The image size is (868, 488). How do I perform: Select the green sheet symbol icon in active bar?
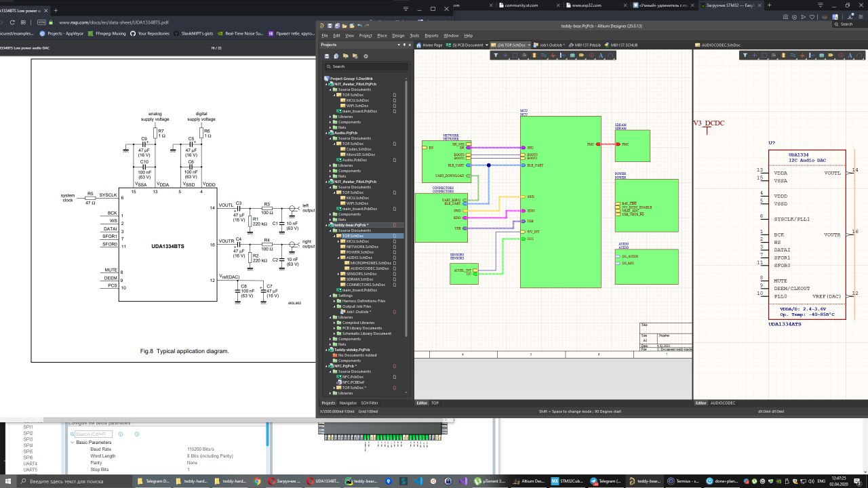coord(572,55)
